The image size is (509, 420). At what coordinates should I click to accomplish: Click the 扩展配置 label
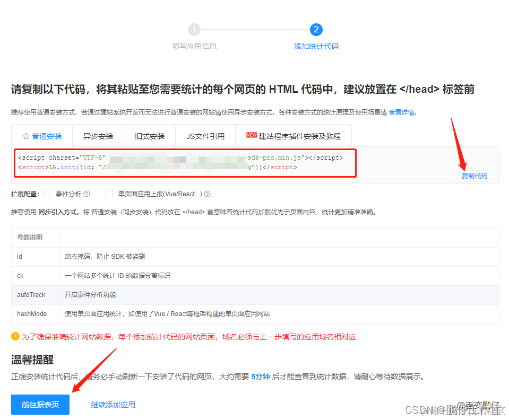(x=25, y=194)
